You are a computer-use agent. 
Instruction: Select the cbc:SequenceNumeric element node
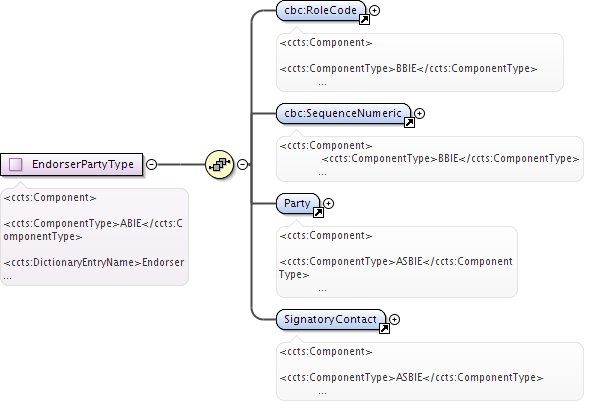343,113
